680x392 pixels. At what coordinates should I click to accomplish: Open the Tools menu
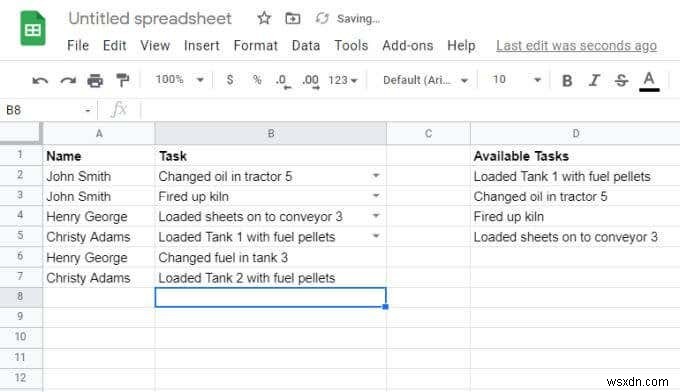tap(351, 46)
